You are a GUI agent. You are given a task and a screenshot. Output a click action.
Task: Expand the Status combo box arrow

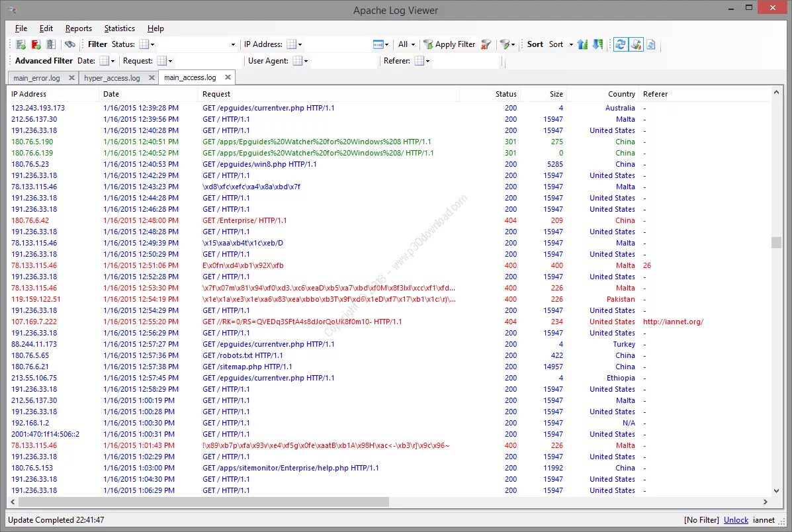tap(233, 44)
